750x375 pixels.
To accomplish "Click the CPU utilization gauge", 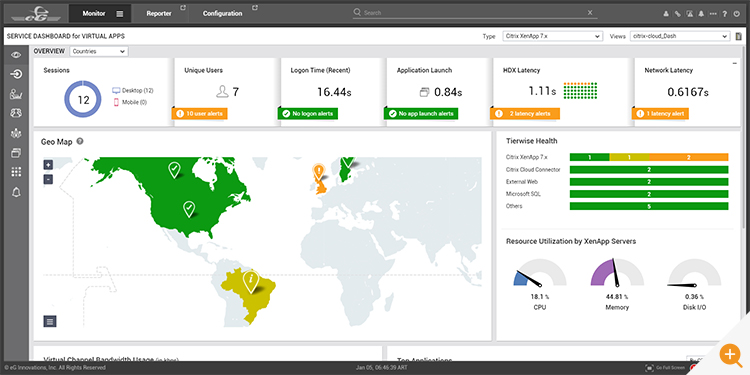I will 540,274.
